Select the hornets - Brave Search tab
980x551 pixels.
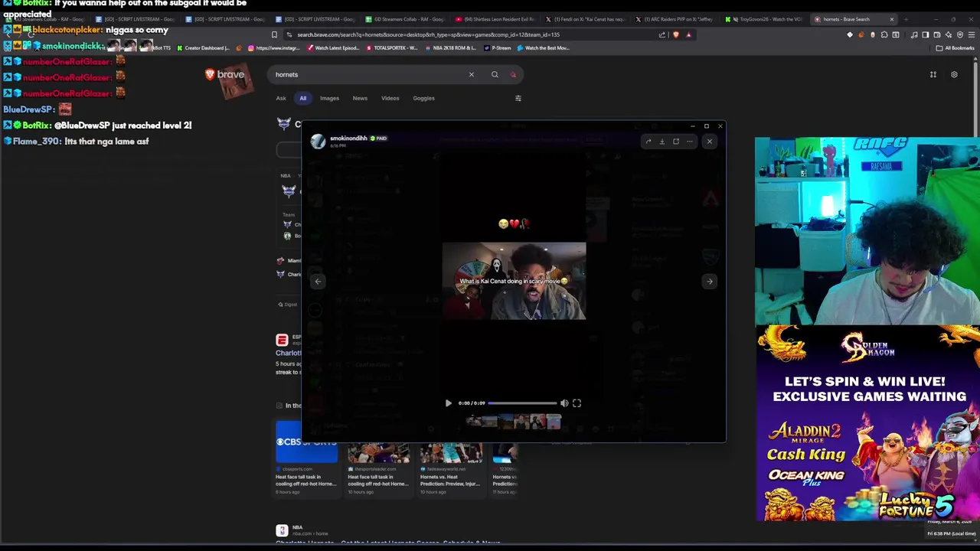[x=855, y=19]
